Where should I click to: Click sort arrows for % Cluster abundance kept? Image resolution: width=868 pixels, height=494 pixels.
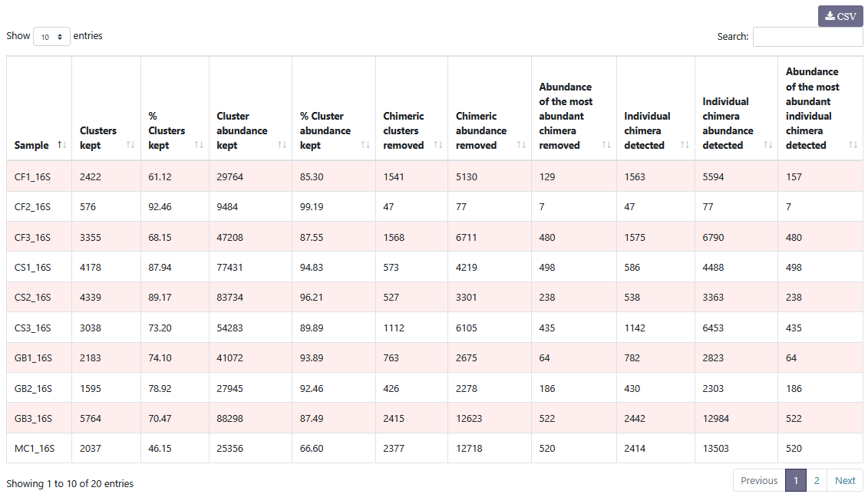coord(365,145)
